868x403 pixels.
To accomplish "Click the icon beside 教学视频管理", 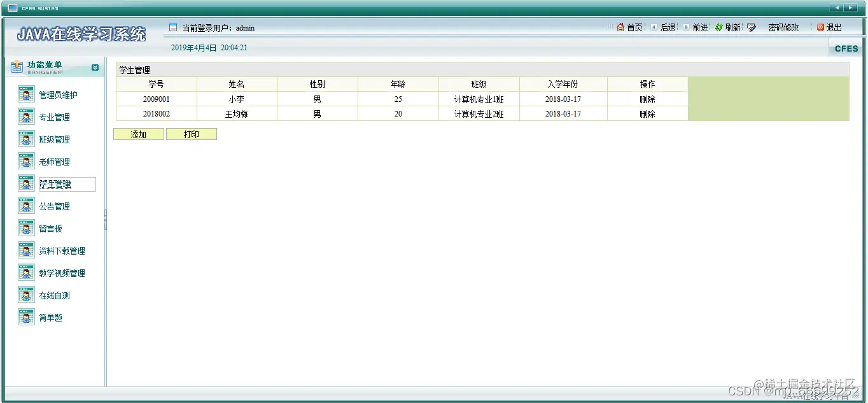I will (x=26, y=273).
